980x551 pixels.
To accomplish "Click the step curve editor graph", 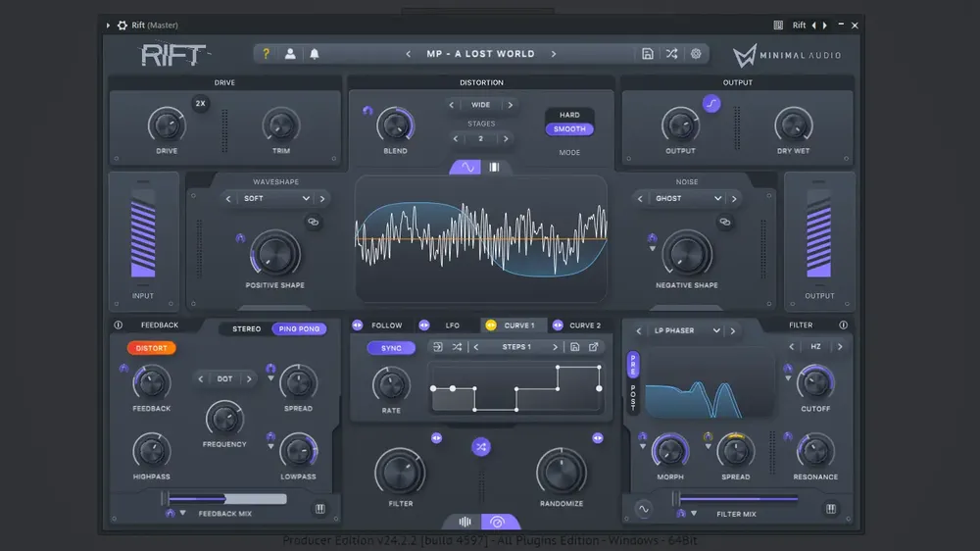I will click(x=516, y=388).
